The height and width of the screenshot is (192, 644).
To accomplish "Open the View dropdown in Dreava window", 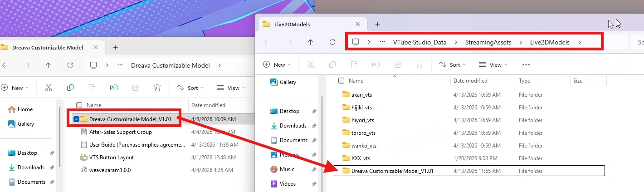I will tap(231, 88).
